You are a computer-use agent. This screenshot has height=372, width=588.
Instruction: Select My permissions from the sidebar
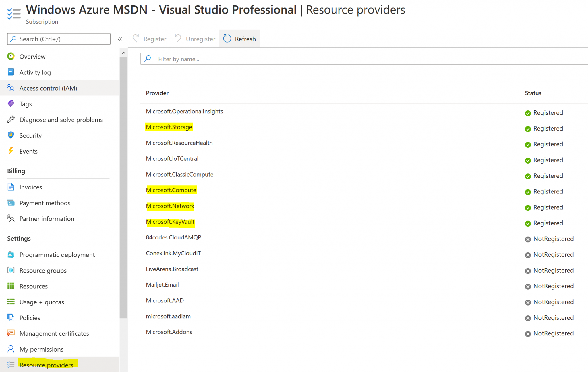pyautogui.click(x=42, y=349)
